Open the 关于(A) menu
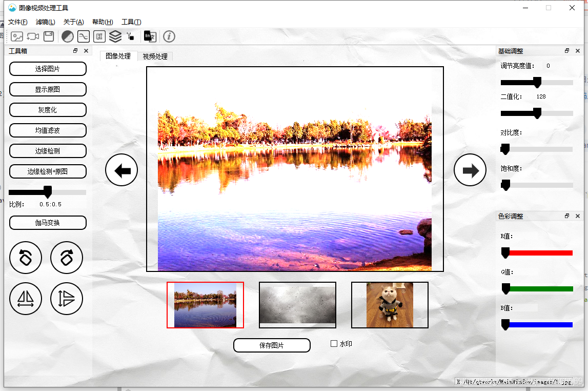The height and width of the screenshot is (391, 588). coord(73,22)
